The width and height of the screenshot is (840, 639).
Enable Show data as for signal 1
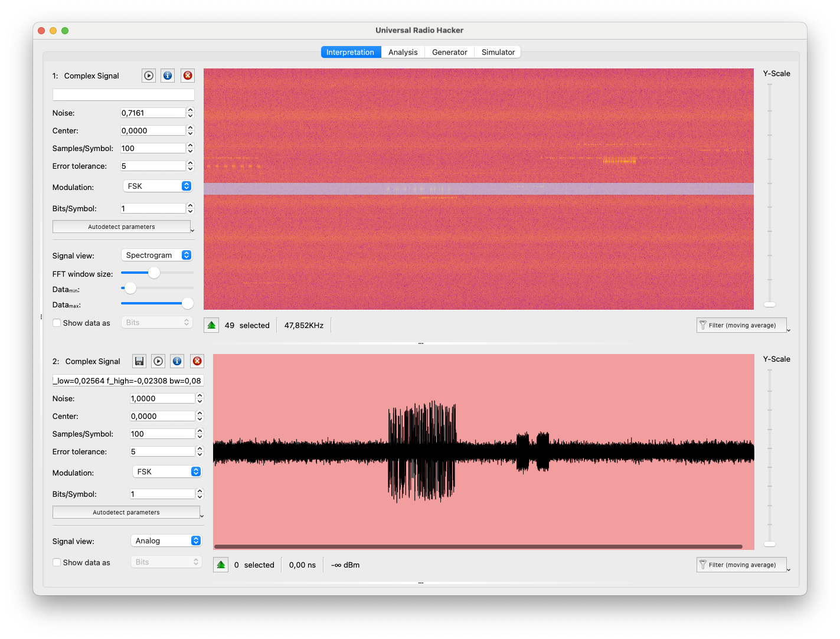tap(57, 323)
